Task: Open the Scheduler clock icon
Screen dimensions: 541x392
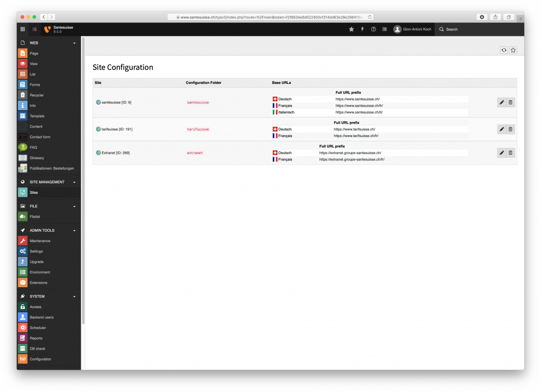Action: tap(22, 328)
